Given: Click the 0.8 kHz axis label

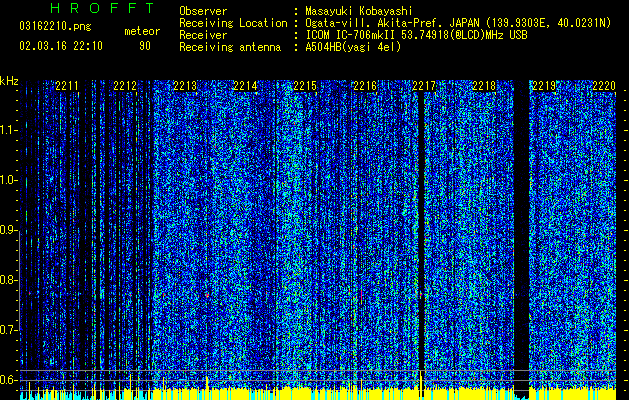Looking at the screenshot, I should 8,280.
